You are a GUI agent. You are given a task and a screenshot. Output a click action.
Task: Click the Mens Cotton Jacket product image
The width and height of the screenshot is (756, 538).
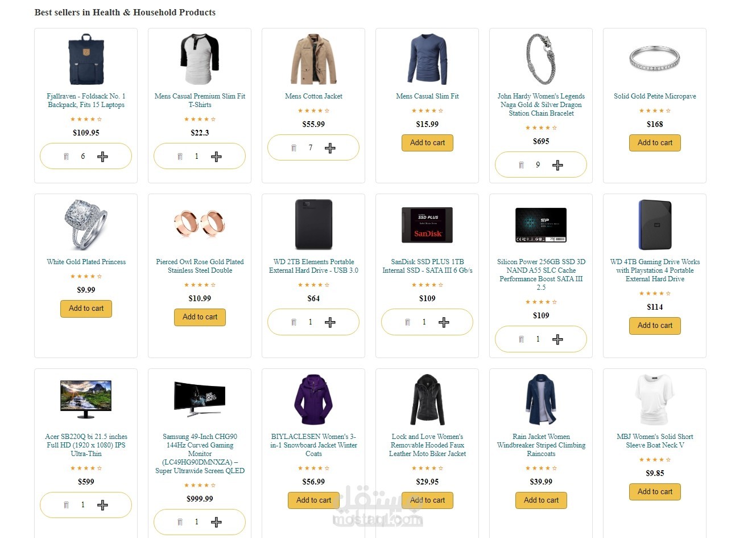tap(313, 59)
